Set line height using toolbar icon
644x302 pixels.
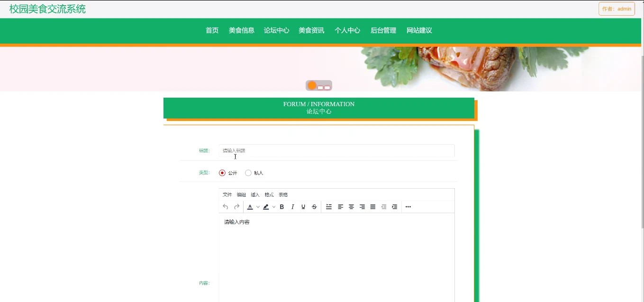[329, 207]
